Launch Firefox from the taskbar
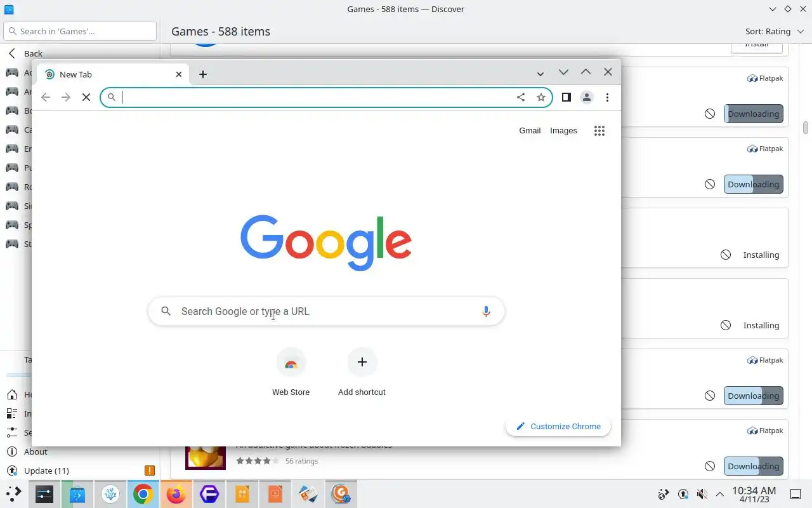 click(176, 494)
